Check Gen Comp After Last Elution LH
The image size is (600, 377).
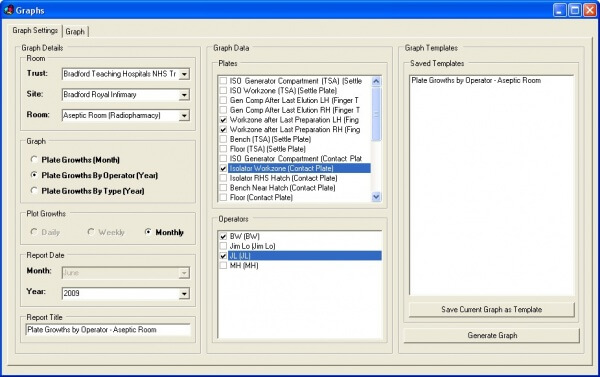tap(223, 100)
